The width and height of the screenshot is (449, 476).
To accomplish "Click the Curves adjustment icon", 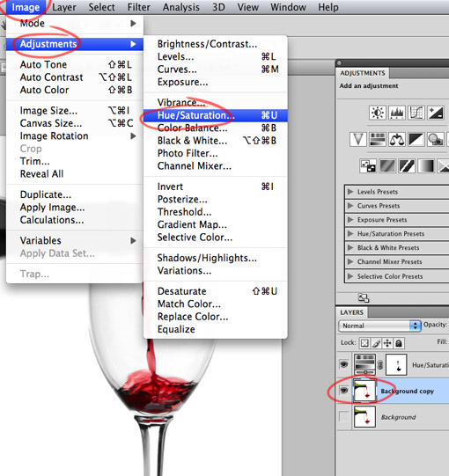I will point(416,113).
